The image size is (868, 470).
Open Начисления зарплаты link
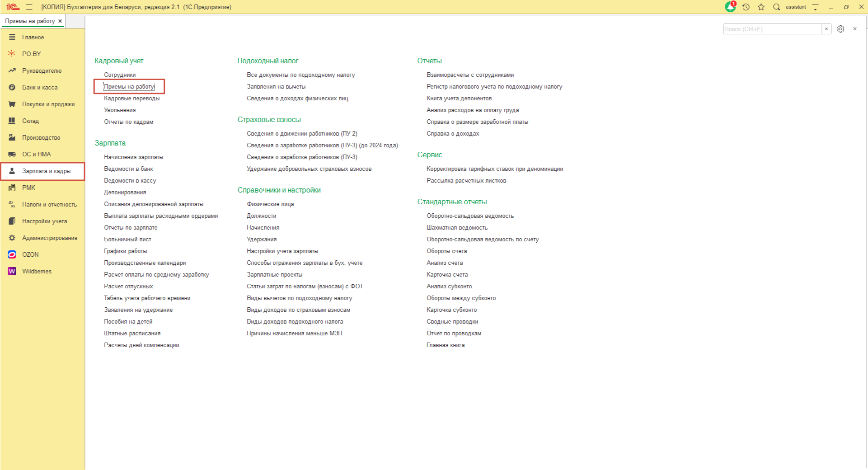(134, 157)
